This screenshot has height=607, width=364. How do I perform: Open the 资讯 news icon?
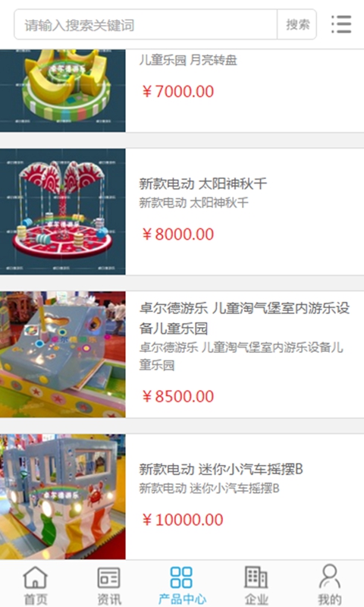tap(108, 577)
